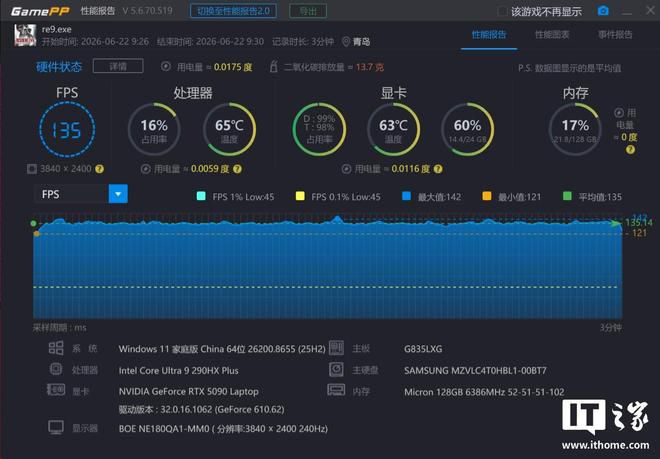The height and width of the screenshot is (459, 660).
Task: Click the camera screenshot icon
Action: pyautogui.click(x=603, y=11)
